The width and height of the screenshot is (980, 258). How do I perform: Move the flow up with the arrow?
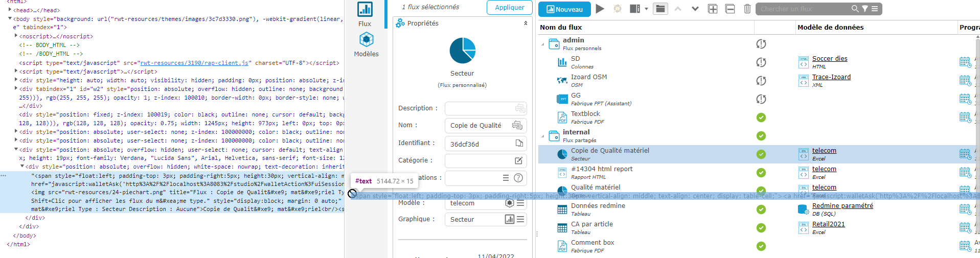coord(678,9)
